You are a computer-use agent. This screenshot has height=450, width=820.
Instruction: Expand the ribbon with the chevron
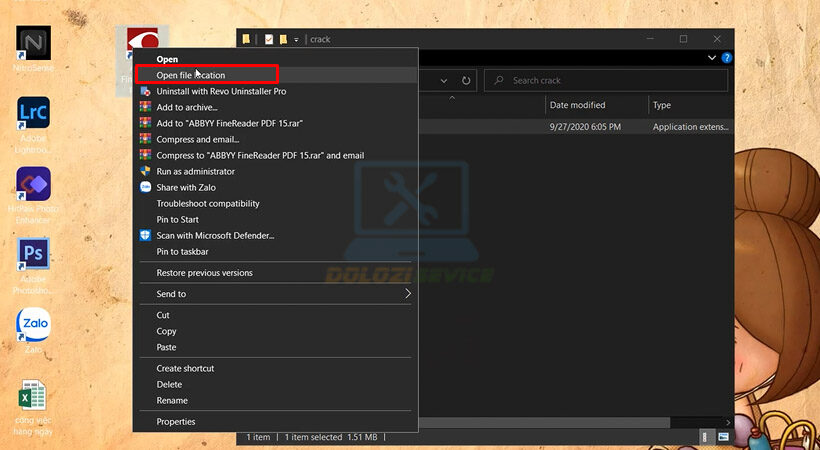tap(712, 59)
